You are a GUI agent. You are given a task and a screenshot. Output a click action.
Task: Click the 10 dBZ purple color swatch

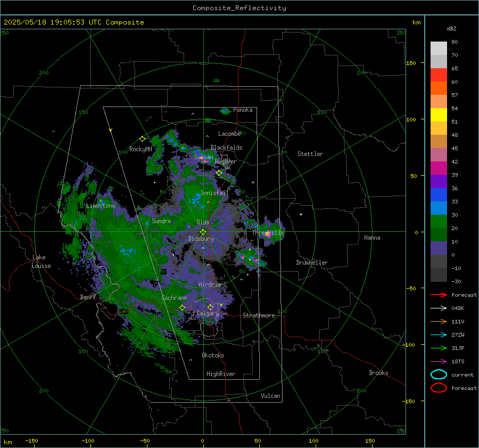439,248
